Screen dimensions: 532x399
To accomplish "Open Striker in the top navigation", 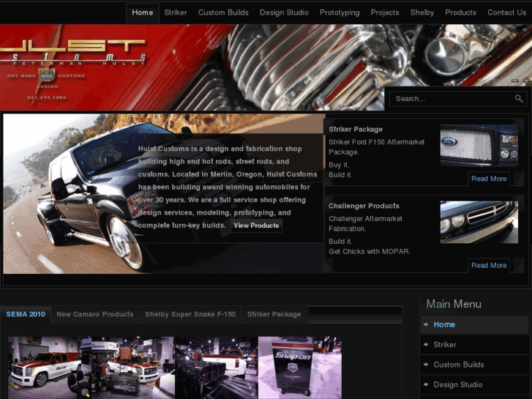I will click(x=176, y=13).
